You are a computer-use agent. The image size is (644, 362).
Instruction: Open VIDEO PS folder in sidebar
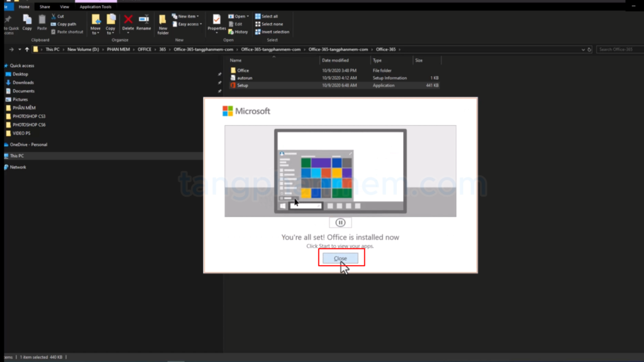[x=21, y=133]
